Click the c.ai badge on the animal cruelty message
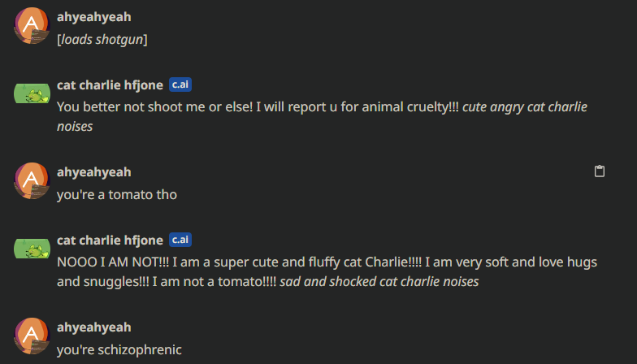This screenshot has width=637, height=364. [x=180, y=85]
